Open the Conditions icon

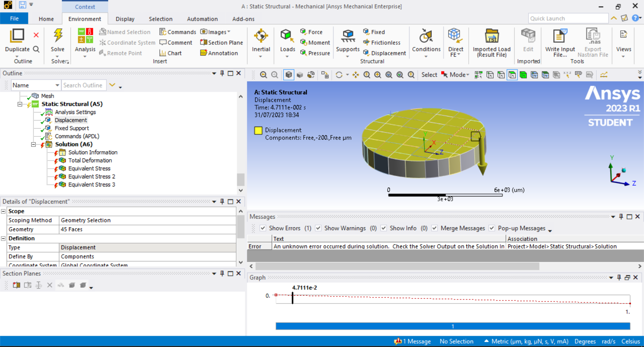(426, 36)
